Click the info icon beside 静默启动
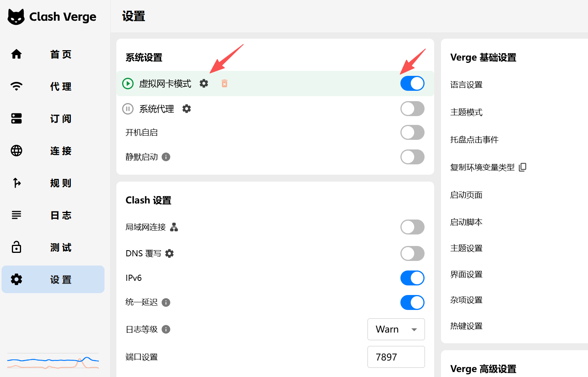Image resolution: width=588 pixels, height=377 pixels. pos(166,157)
